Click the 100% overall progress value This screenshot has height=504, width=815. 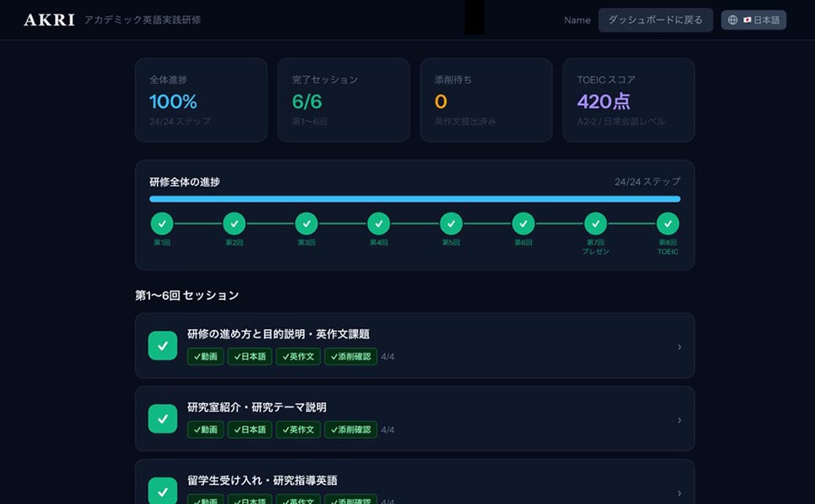[173, 102]
